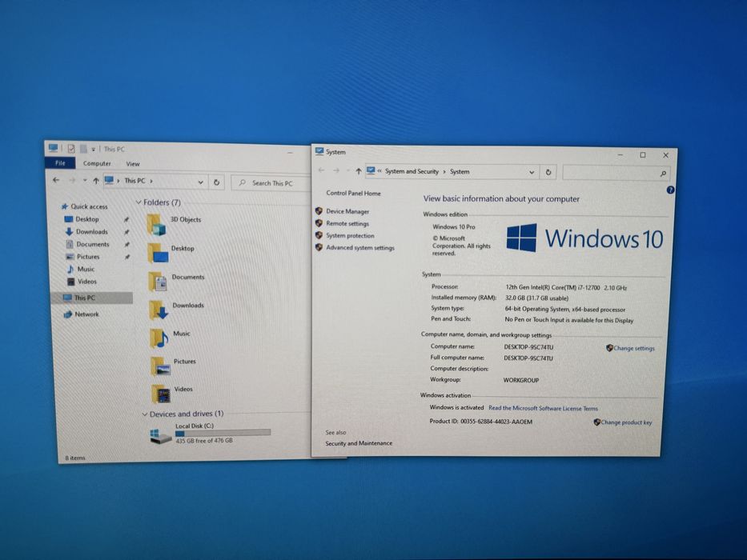This screenshot has width=747, height=560.
Task: Click the Up arrow in This PC window
Action: (x=96, y=181)
